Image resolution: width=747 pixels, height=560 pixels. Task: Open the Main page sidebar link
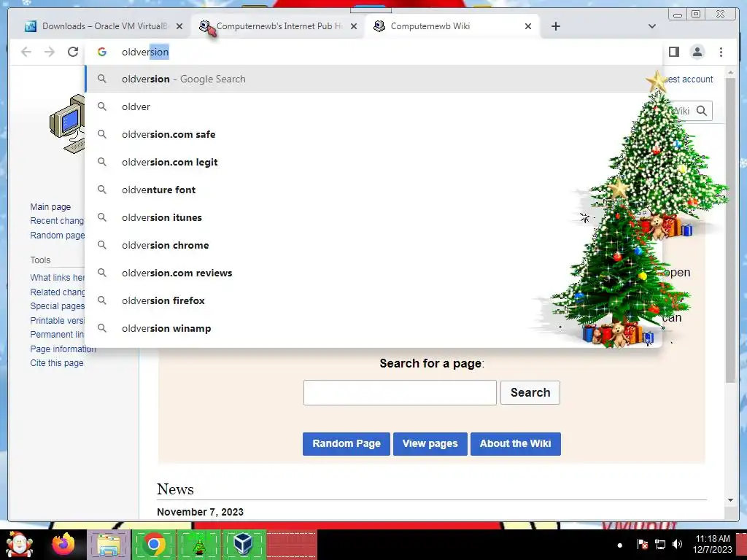(50, 206)
